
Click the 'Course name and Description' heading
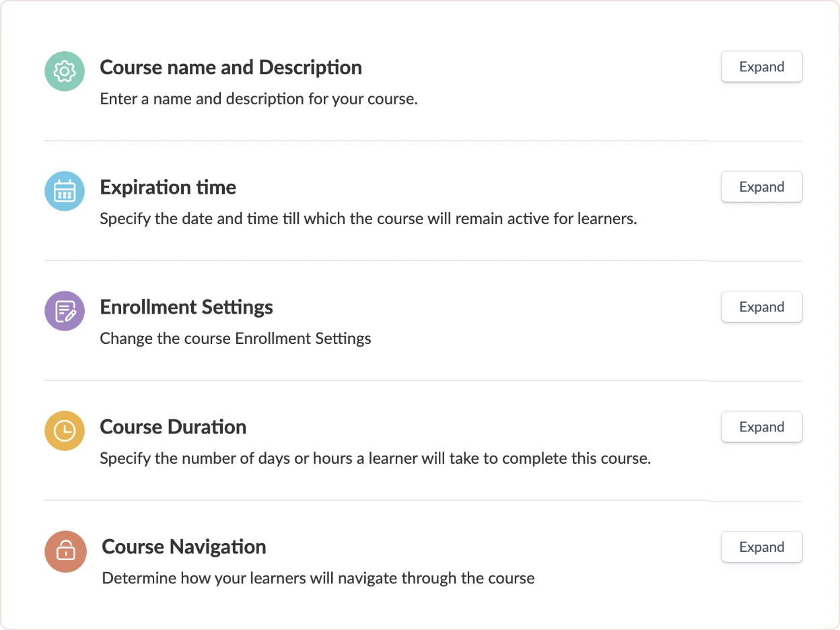(231, 67)
